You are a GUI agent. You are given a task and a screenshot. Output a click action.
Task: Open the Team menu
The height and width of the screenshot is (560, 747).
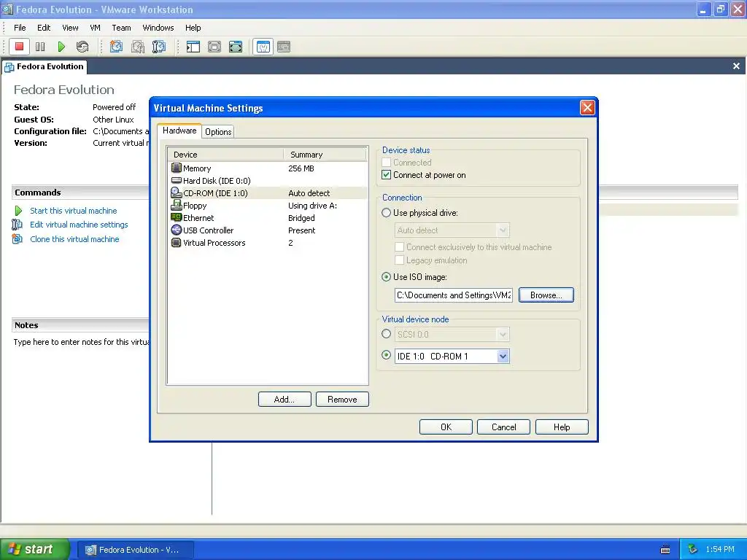coord(122,28)
